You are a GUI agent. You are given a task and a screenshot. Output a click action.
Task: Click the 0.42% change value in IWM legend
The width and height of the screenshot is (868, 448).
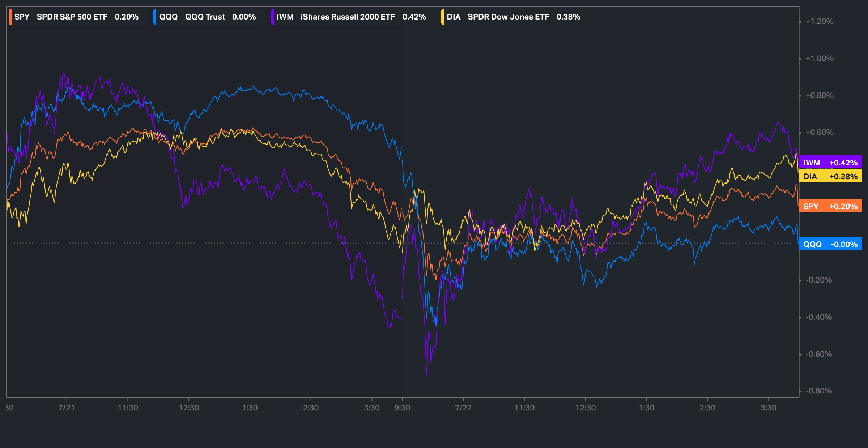(x=414, y=17)
